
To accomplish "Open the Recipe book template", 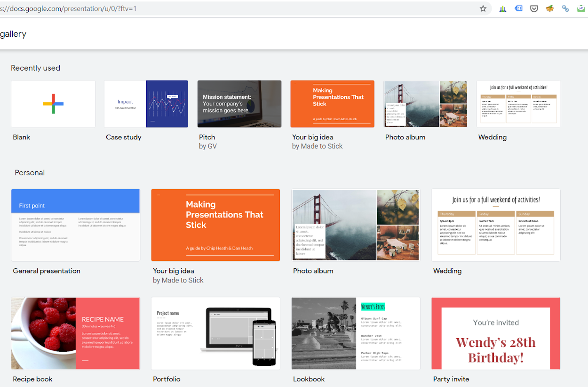I will point(75,333).
